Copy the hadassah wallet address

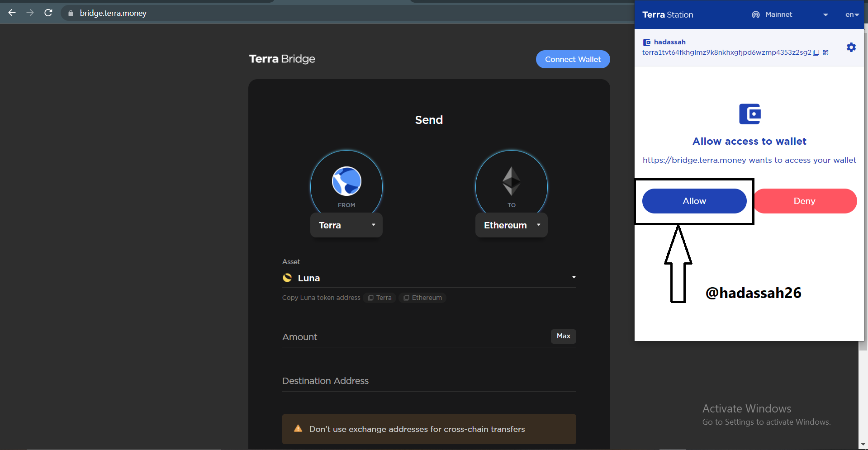click(816, 52)
